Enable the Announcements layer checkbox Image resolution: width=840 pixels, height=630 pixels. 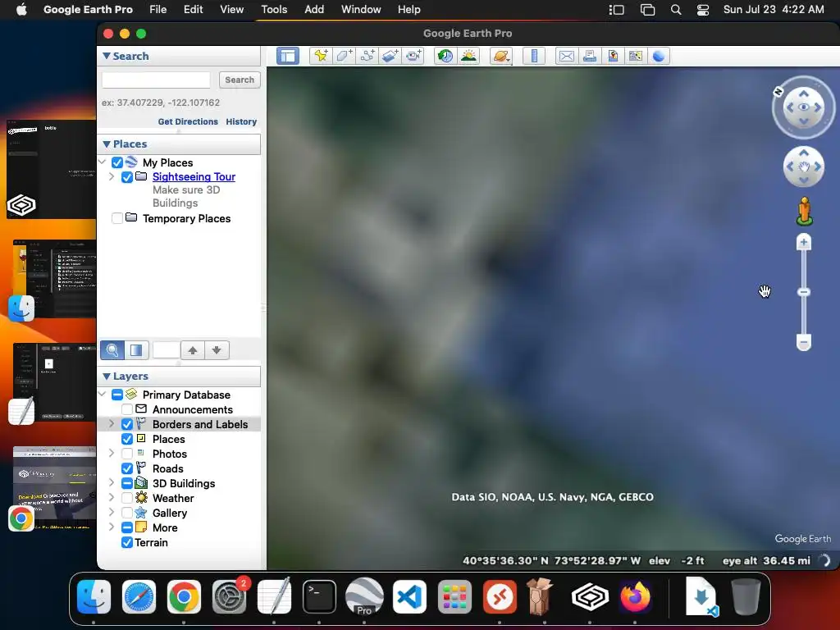tap(127, 409)
